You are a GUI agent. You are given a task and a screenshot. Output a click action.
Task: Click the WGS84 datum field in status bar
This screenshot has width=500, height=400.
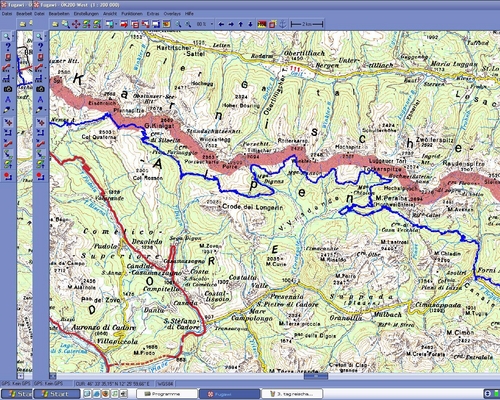pos(164,384)
